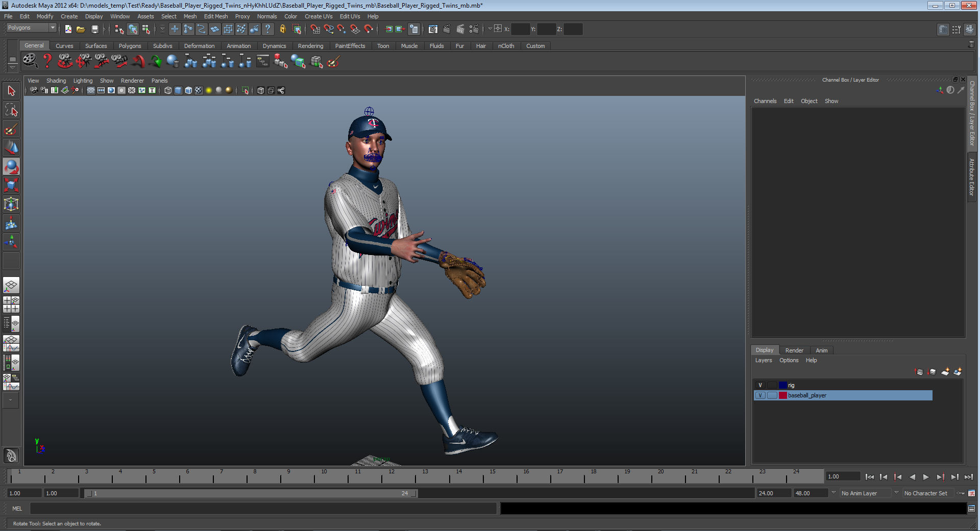Open the viewport Shading menu

[56, 81]
